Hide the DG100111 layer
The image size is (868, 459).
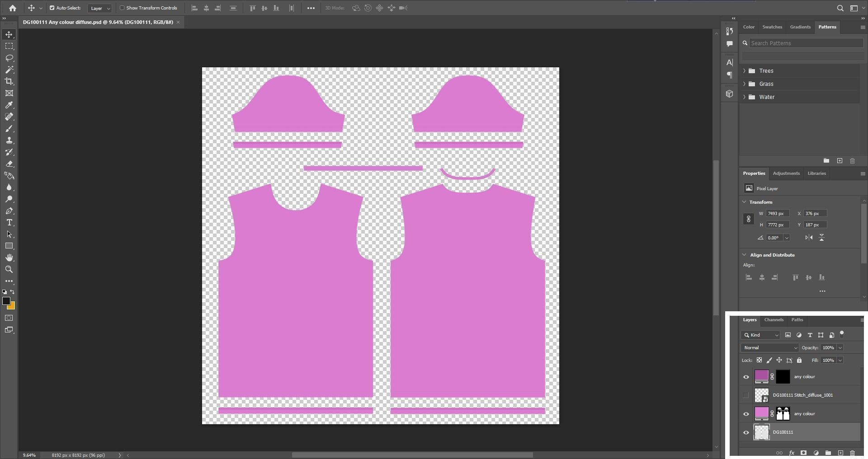click(746, 432)
